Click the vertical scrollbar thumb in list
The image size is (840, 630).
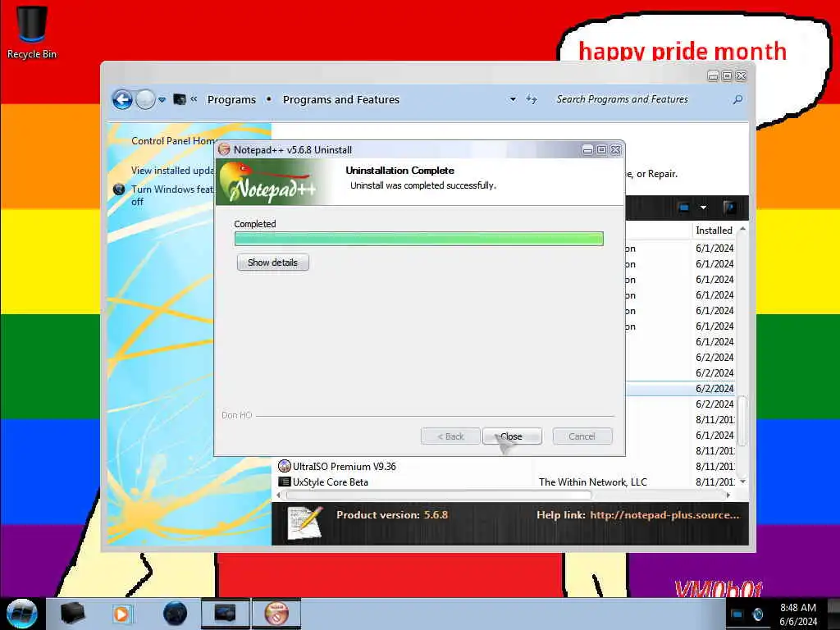[x=742, y=421]
